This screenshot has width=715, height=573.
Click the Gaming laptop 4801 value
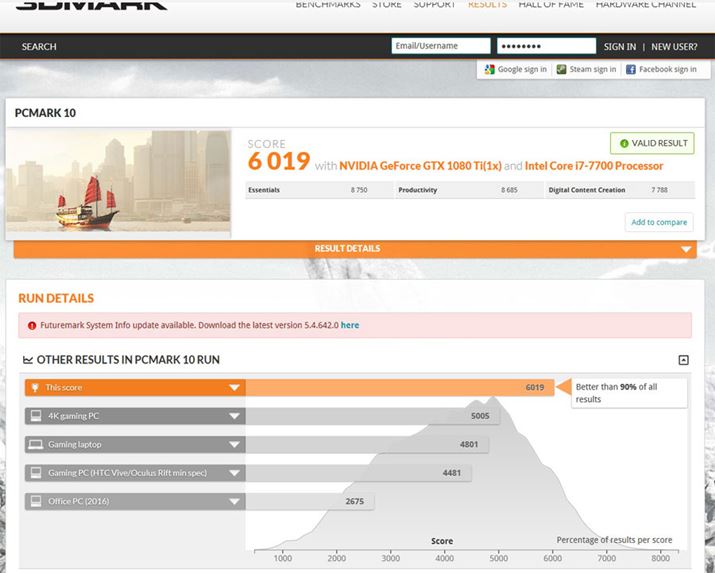(x=469, y=444)
